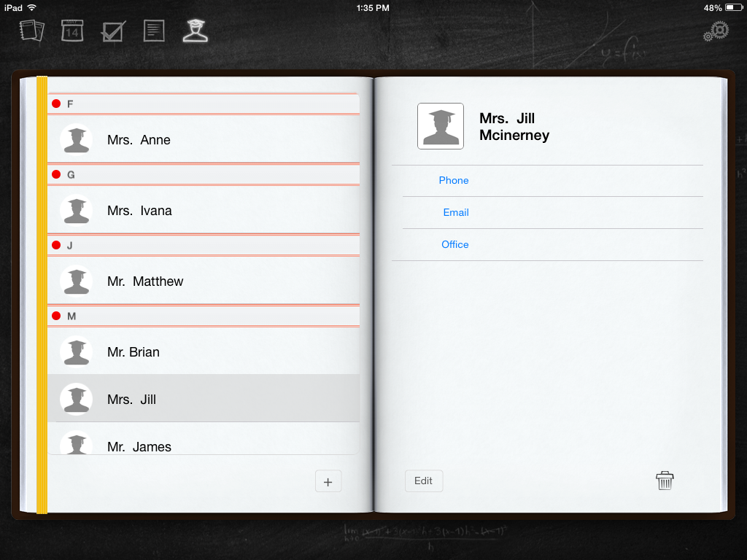Open the checkmark tasks icon

(113, 31)
